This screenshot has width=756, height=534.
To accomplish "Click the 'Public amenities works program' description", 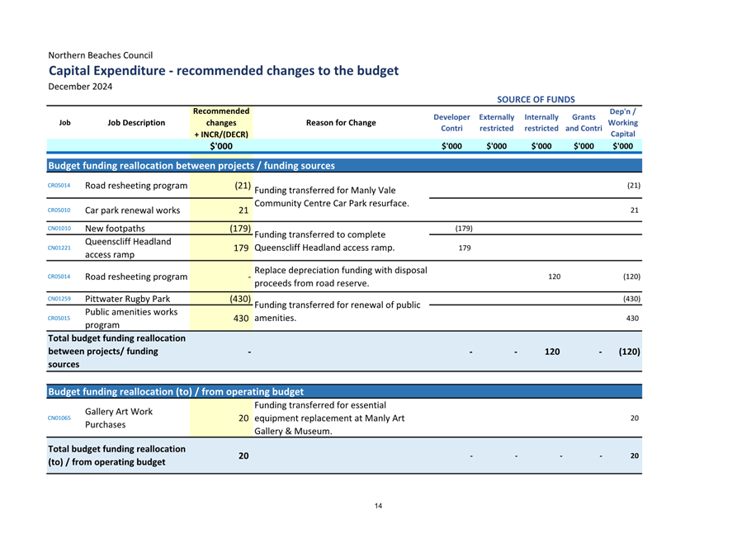I will tap(131, 319).
